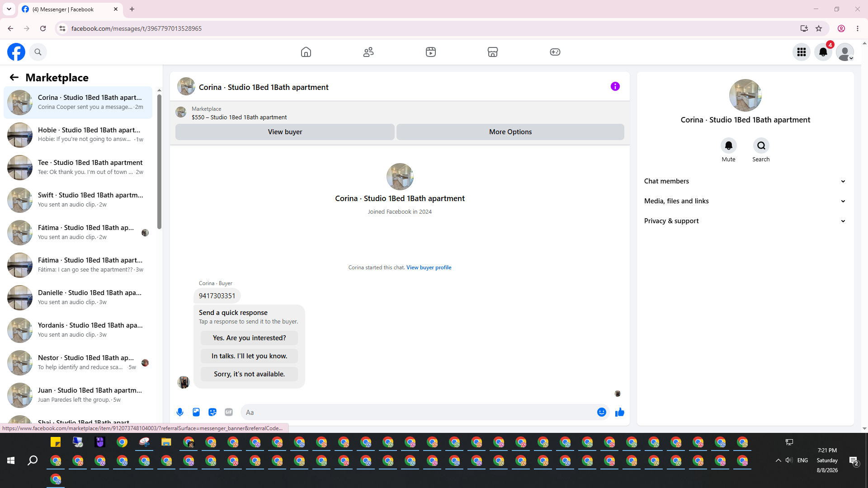This screenshot has height=488, width=868.
Task: Click the ENG language indicator
Action: pos(802,460)
